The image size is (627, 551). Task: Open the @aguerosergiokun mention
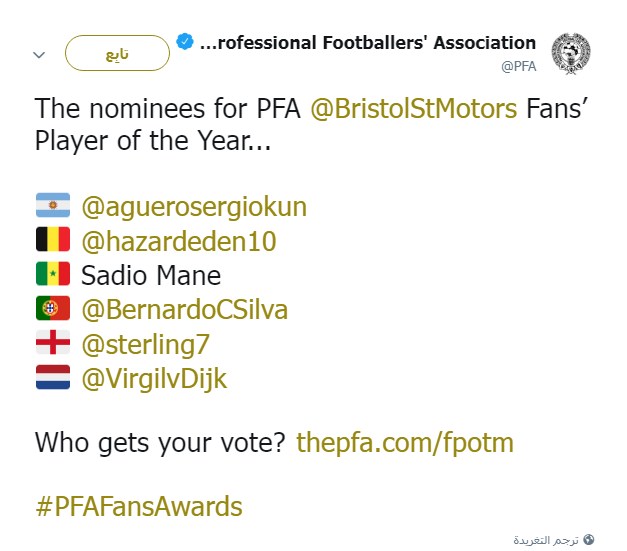[194, 207]
